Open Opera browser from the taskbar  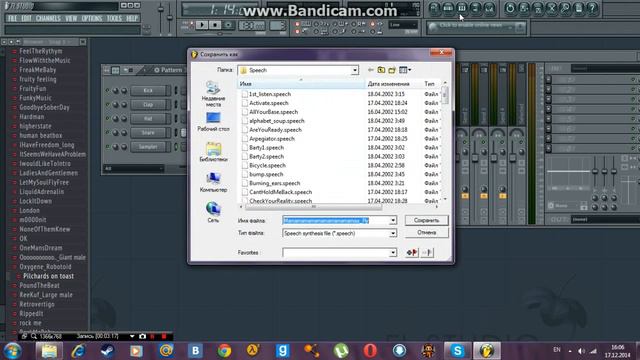pyautogui.click(x=370, y=351)
